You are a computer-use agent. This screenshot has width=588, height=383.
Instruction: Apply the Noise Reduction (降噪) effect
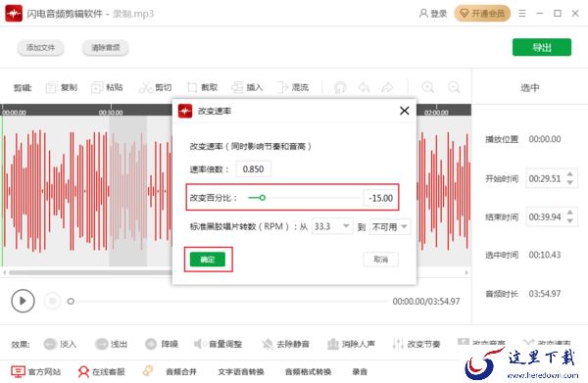pos(162,344)
